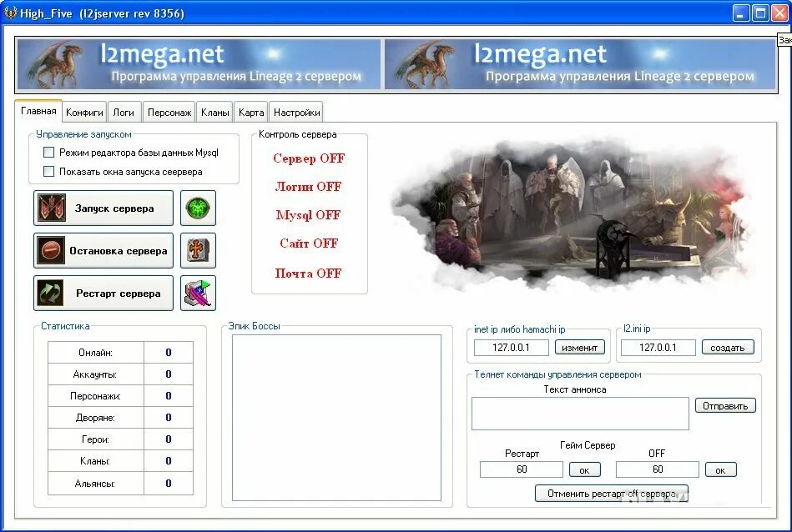Click inside the Эпик Боссы list box
792x532 pixels.
336,418
